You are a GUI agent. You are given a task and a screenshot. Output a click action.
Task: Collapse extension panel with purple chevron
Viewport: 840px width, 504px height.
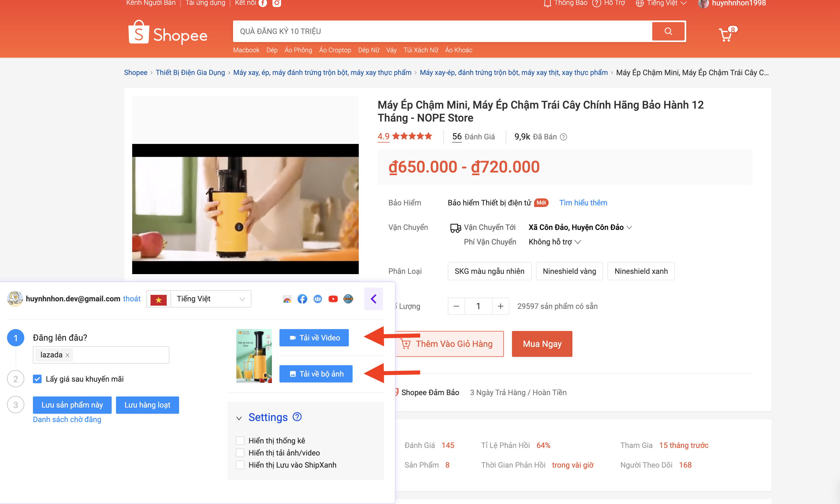(x=373, y=299)
